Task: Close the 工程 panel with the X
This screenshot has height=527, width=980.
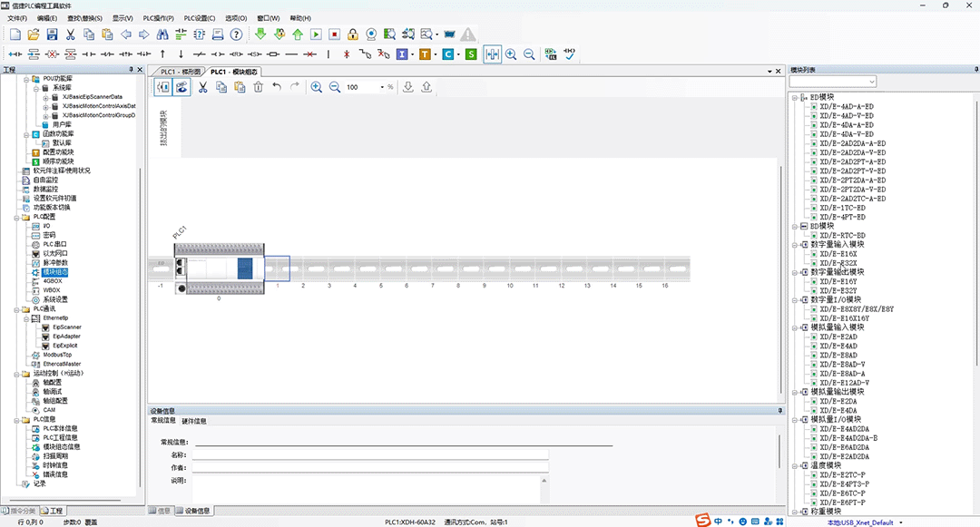Action: [x=140, y=69]
